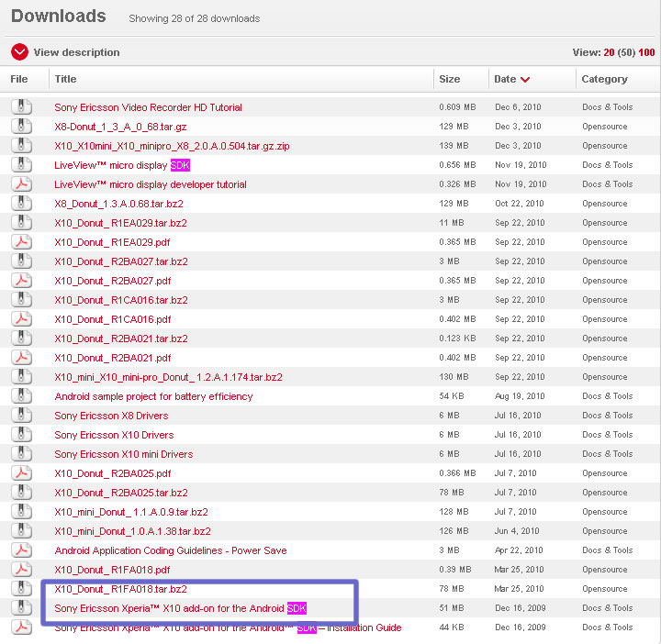Click the PDF icon for Android Application Coding Guidelines
The height and width of the screenshot is (644, 661).
pos(21,550)
